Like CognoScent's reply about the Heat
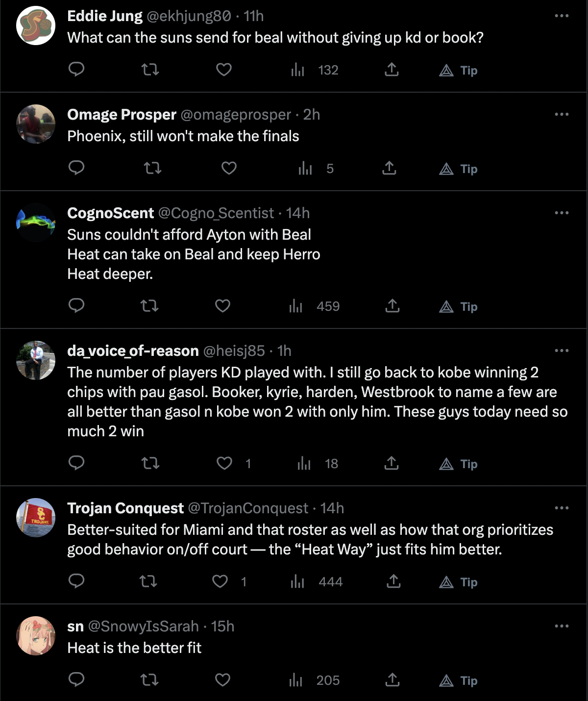Screen dimensions: 588x701 pos(222,306)
